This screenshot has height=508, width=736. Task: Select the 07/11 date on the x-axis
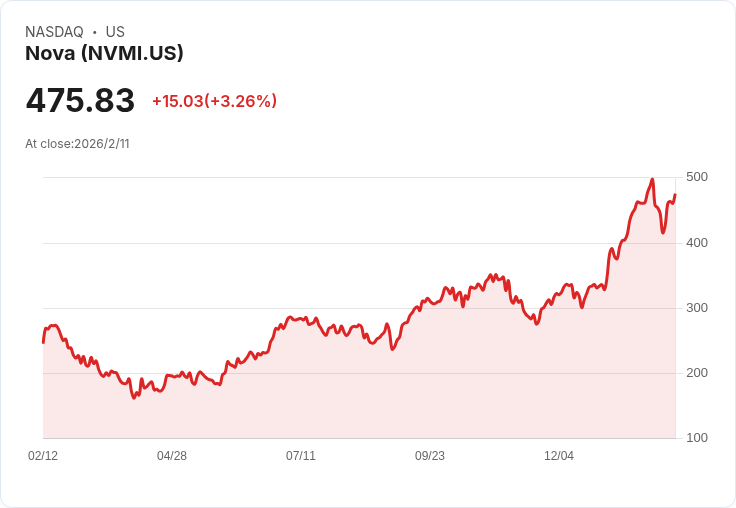[301, 456]
